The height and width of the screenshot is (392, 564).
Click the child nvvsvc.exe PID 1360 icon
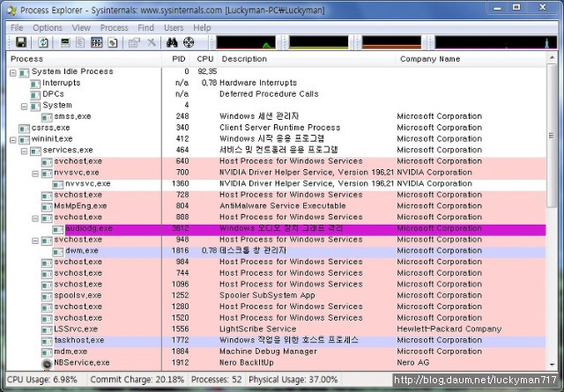point(58,184)
